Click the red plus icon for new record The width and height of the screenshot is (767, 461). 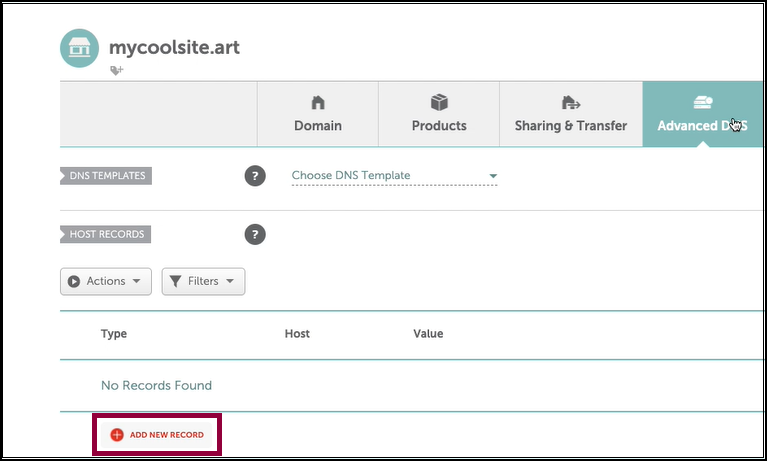tap(117, 435)
